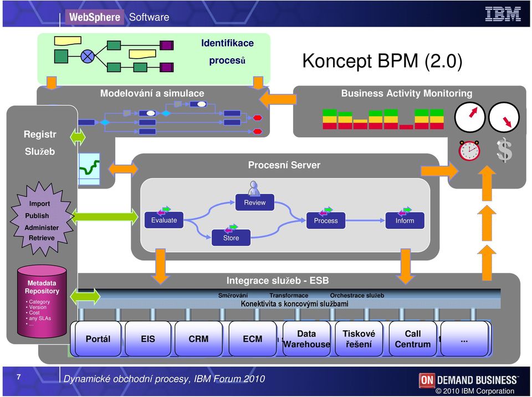Click the 'Procesní Server' heading
This screenshot has width=532, height=397.
click(284, 165)
